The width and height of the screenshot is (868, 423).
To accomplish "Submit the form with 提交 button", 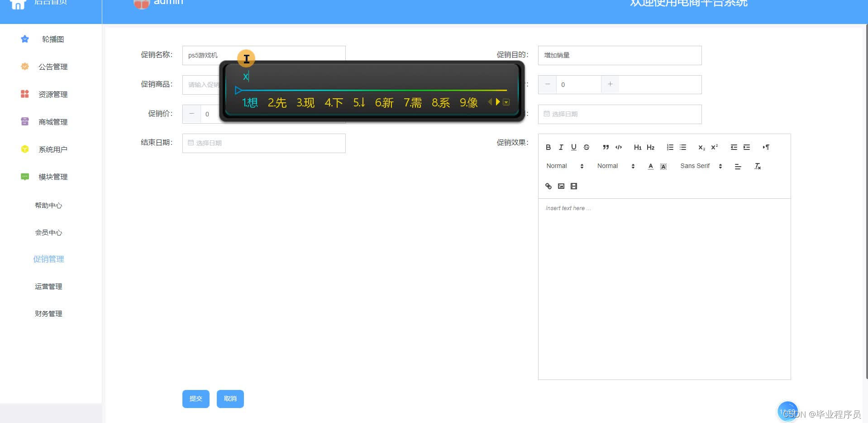I will 196,399.
